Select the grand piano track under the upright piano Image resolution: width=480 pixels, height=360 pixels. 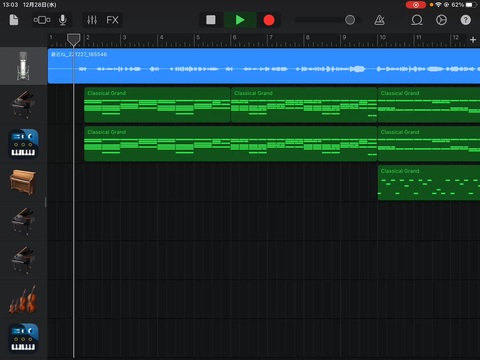[23, 221]
